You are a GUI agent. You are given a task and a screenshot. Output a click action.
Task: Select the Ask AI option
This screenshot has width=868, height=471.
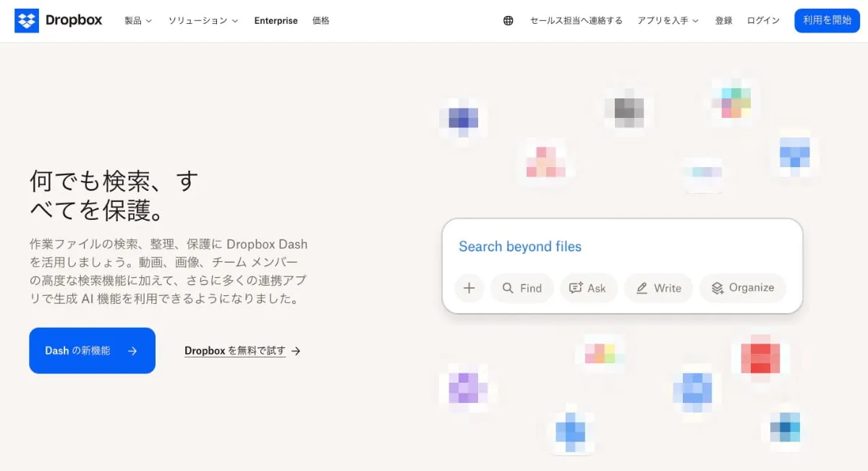pos(589,288)
